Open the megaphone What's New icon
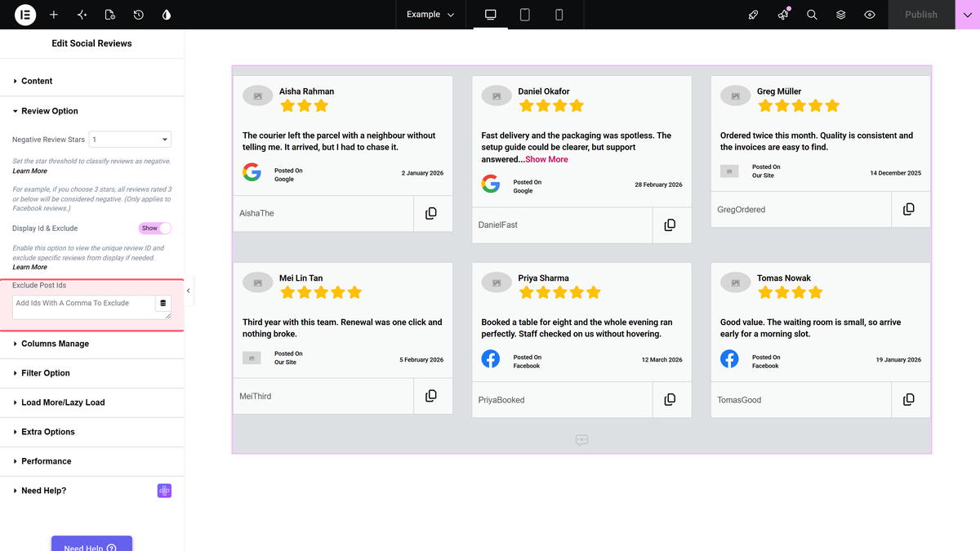This screenshot has width=980, height=551. [x=783, y=15]
